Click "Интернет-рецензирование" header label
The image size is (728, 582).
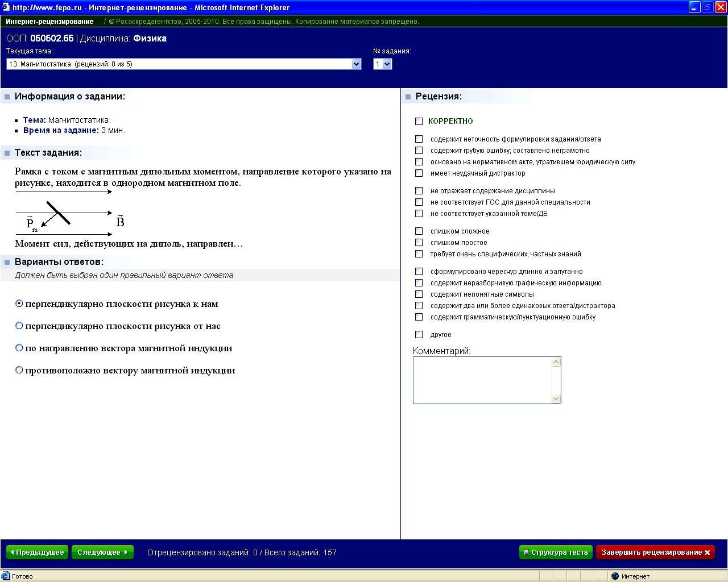[x=49, y=22]
